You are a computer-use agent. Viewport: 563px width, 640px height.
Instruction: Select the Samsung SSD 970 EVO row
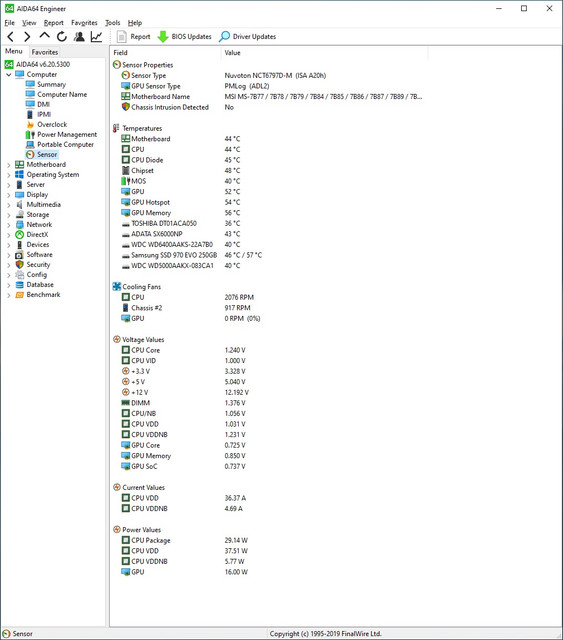[191, 255]
